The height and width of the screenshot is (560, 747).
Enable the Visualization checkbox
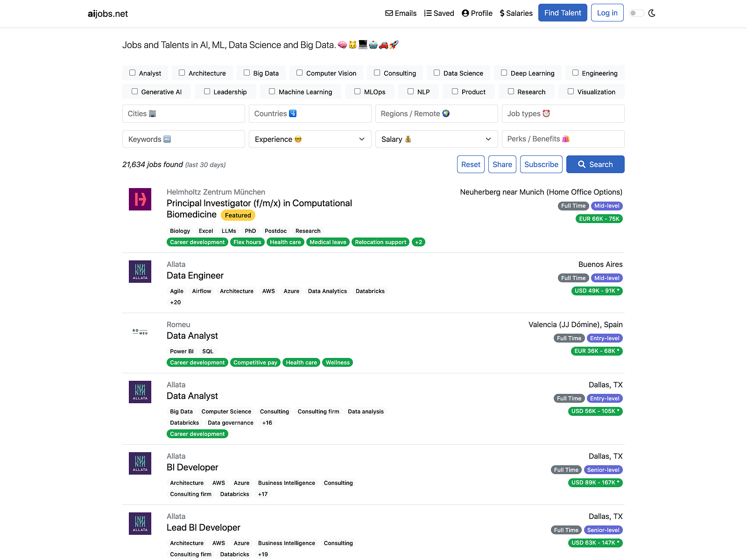point(571,91)
